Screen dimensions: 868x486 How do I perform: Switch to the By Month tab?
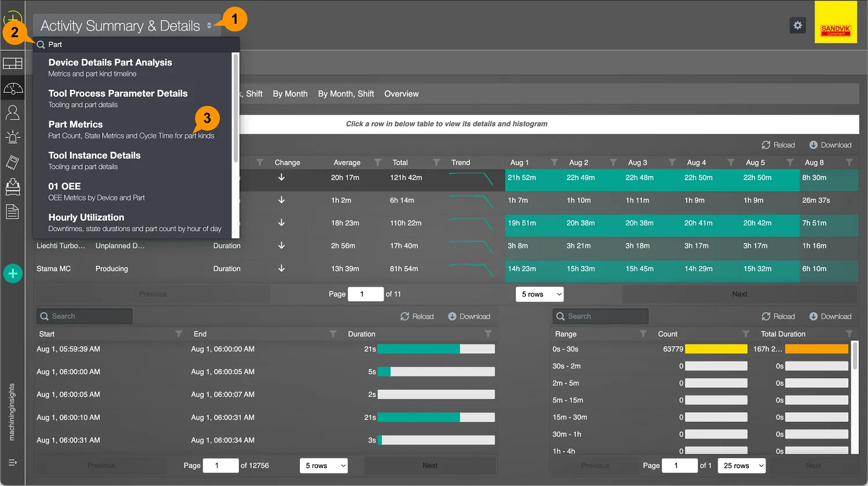point(290,94)
